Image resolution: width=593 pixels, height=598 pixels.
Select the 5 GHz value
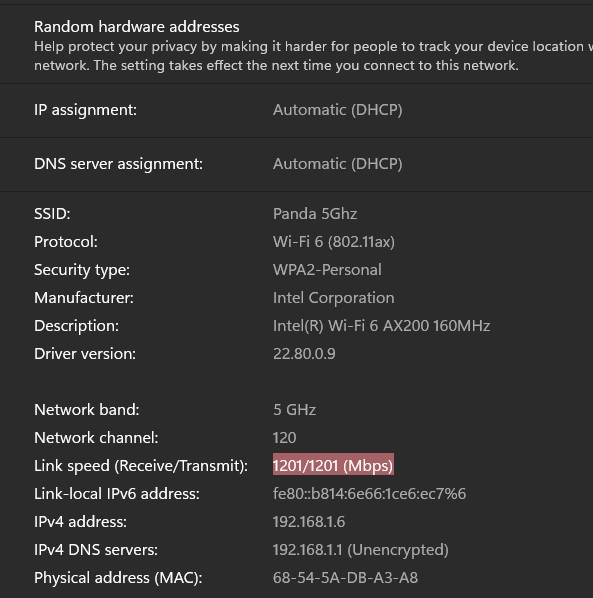pos(294,410)
